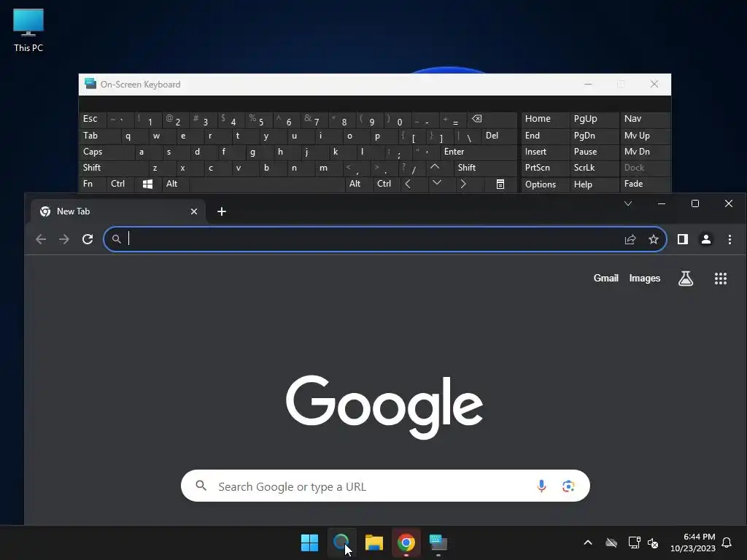
Task: Go back in Chrome
Action: (x=41, y=239)
